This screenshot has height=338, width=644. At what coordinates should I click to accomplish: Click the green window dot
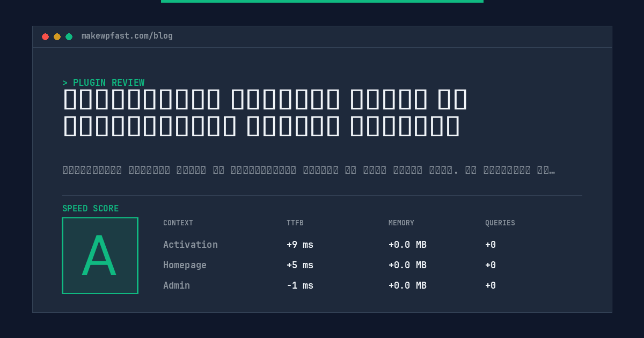tap(69, 36)
